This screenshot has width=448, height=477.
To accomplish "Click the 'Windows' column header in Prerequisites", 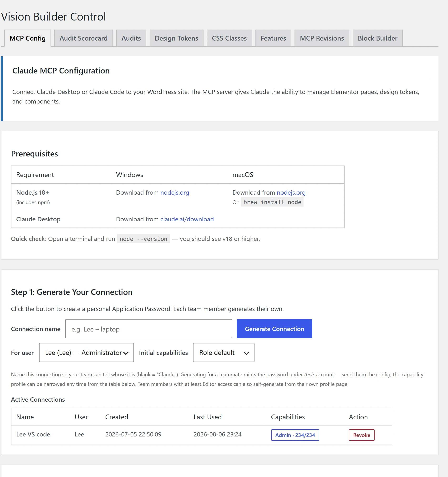I will pos(129,175).
